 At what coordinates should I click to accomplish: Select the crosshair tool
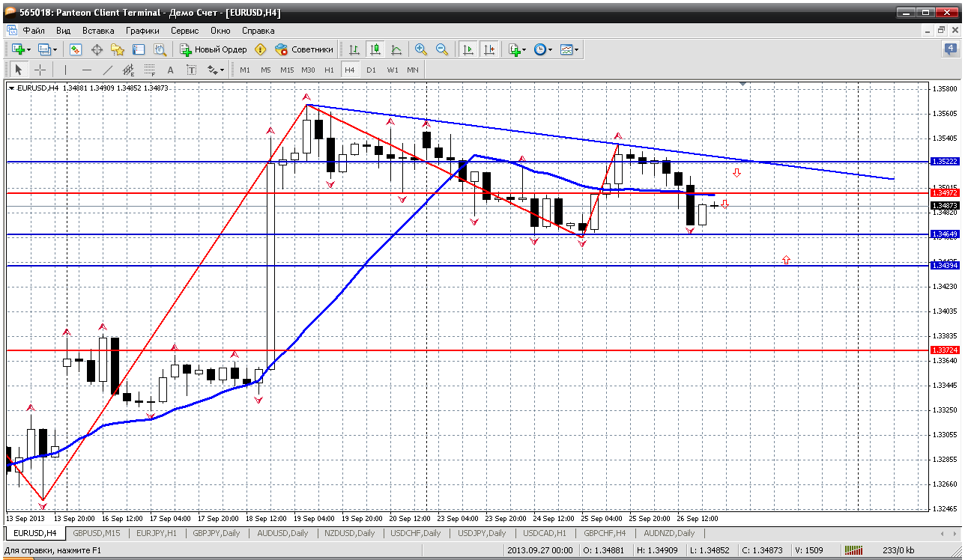click(x=40, y=70)
